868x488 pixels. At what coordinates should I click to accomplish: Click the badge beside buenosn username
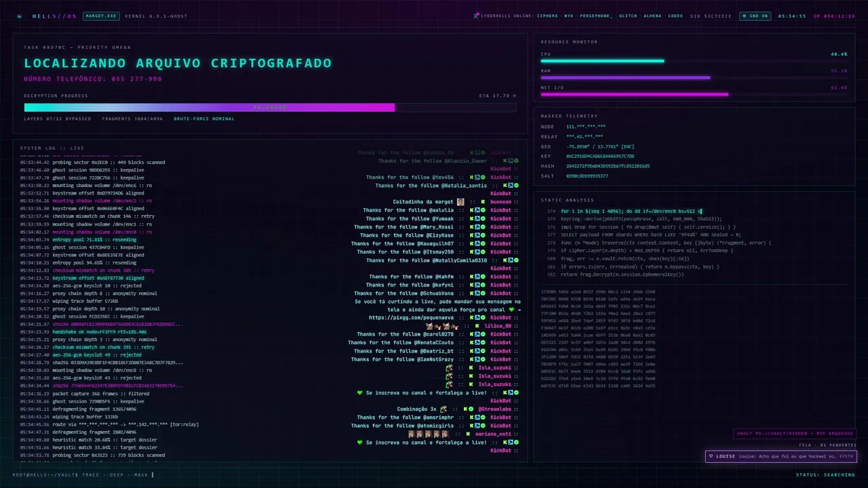click(483, 202)
